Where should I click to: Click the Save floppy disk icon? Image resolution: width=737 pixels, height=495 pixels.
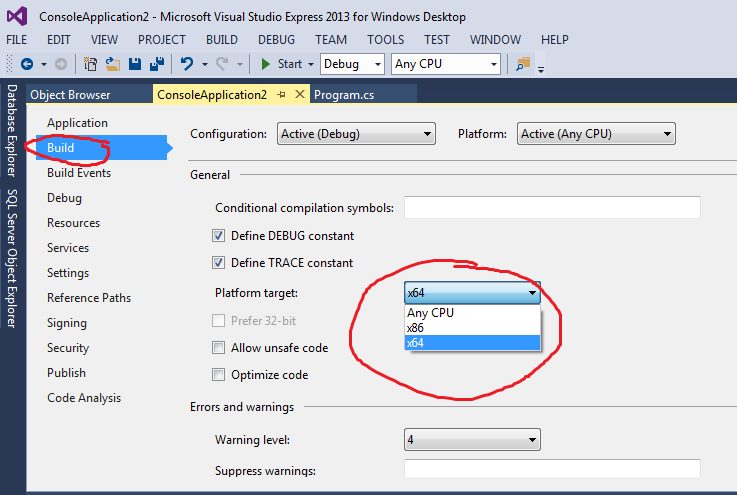click(135, 64)
